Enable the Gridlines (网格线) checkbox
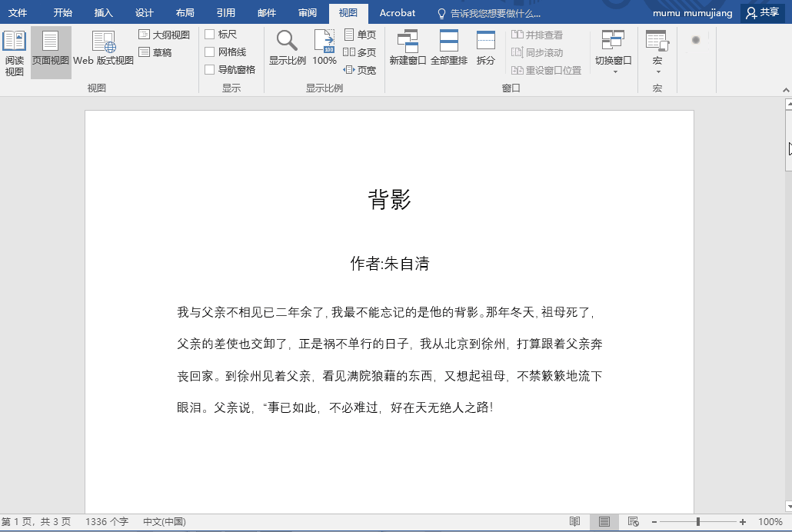This screenshot has height=532, width=792. (x=210, y=52)
